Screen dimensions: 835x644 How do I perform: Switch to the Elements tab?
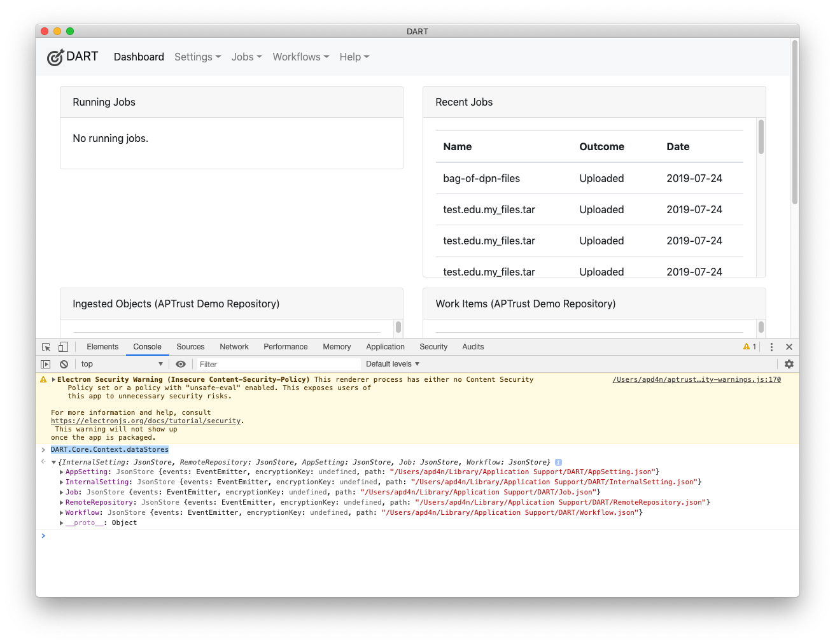(102, 347)
